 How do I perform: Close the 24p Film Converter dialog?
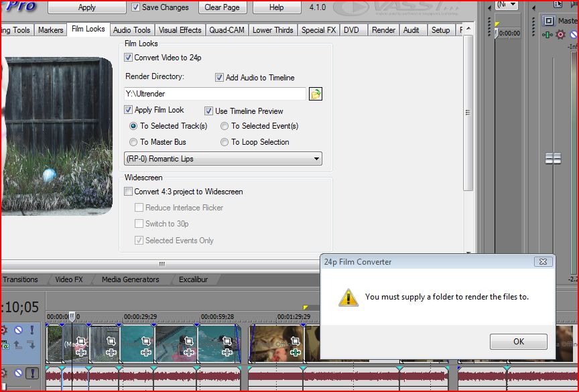[543, 262]
